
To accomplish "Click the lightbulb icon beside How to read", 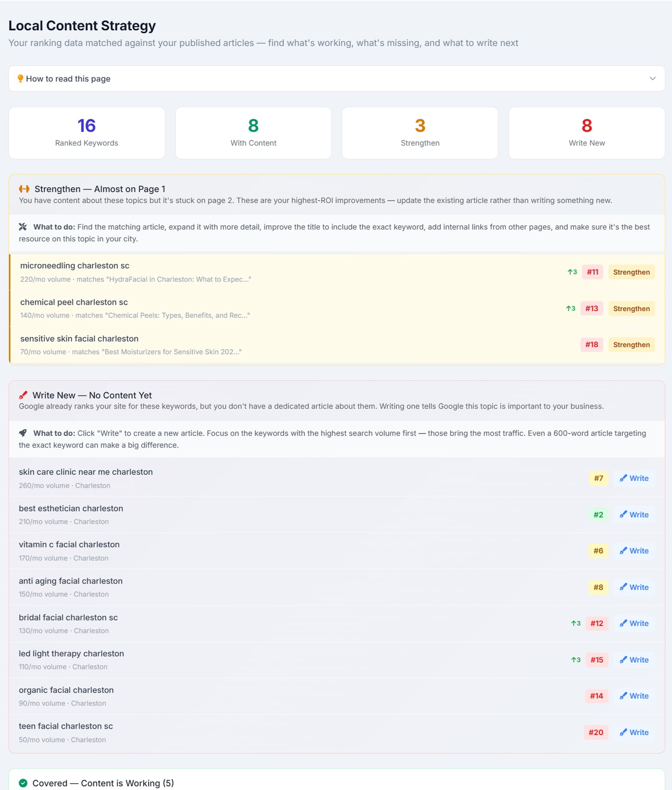I will (20, 79).
